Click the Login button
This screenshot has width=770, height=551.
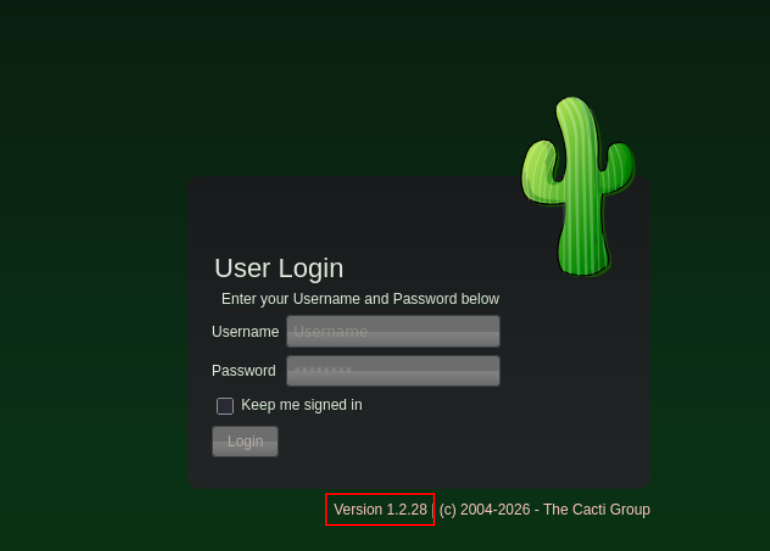point(245,441)
